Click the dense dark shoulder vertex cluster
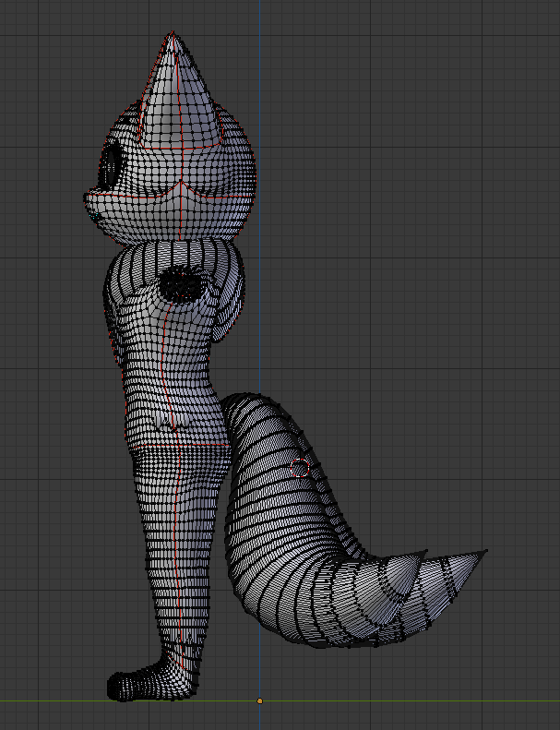560x730 pixels. pyautogui.click(x=181, y=284)
